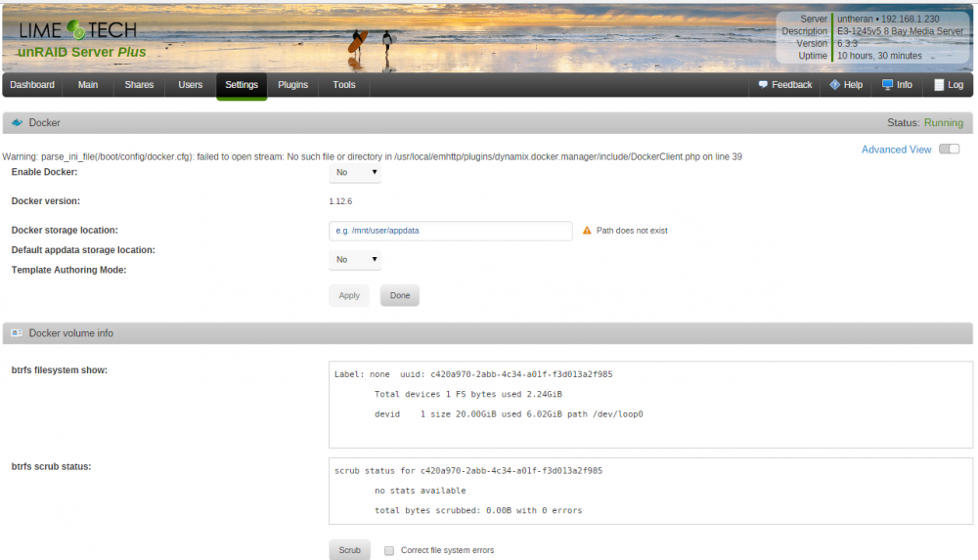Viewport: 978px width, 560px height.
Task: Click the Docker volume info heading
Action: (71, 333)
